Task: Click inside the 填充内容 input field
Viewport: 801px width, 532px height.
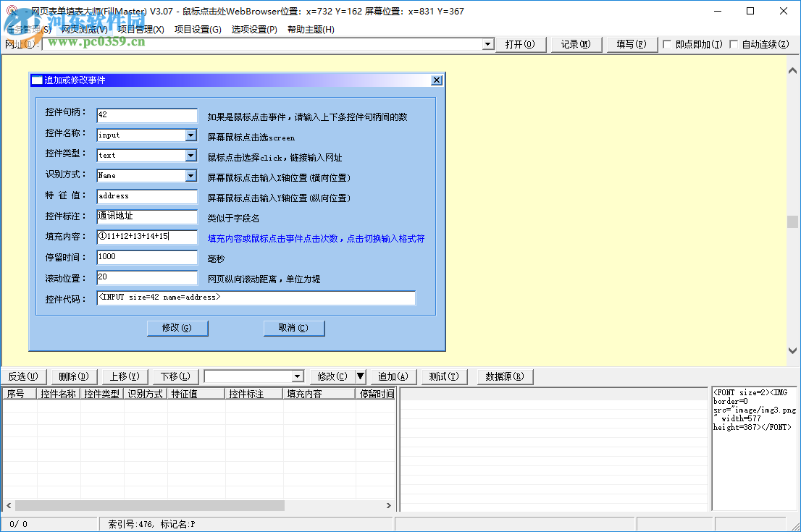Action: click(x=146, y=237)
